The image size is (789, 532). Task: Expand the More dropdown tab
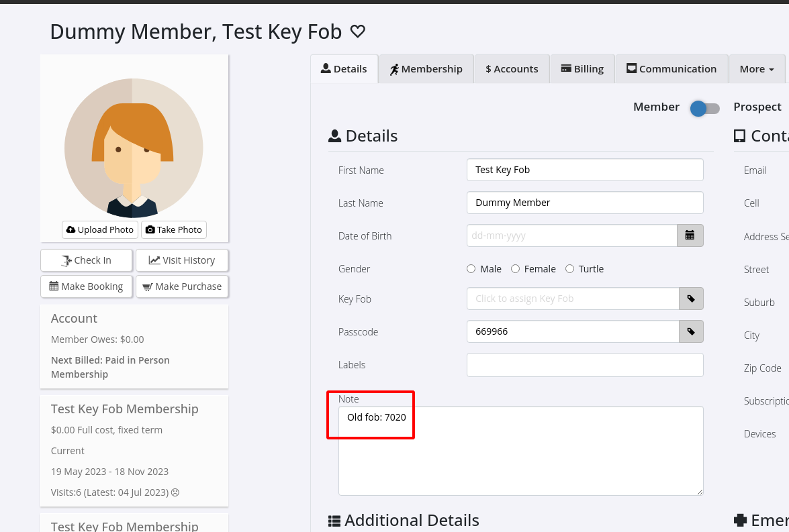[757, 69]
